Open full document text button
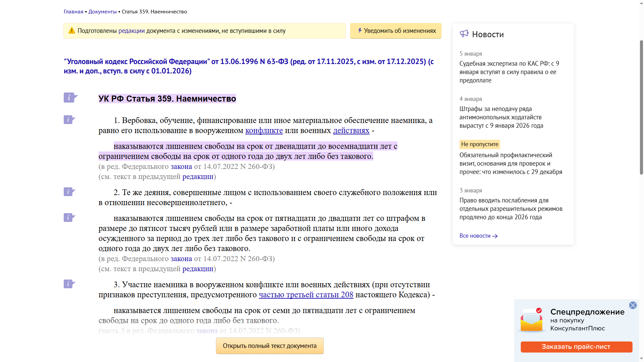 point(270,346)
